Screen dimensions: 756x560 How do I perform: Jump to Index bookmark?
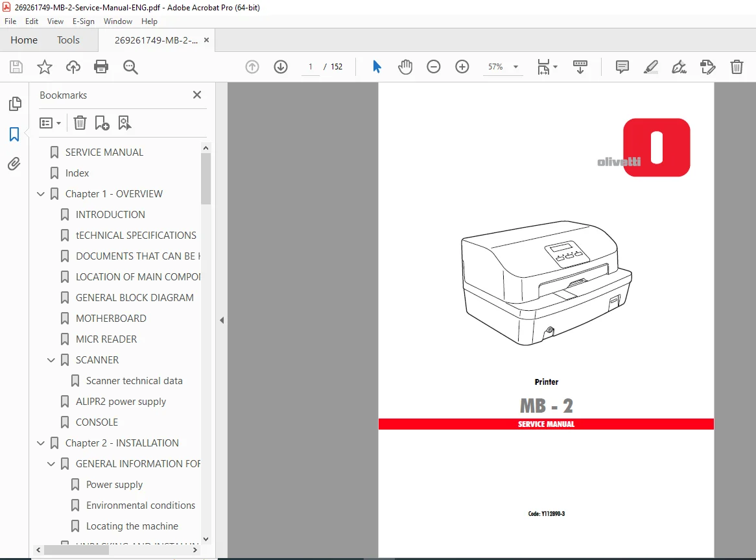(x=77, y=173)
